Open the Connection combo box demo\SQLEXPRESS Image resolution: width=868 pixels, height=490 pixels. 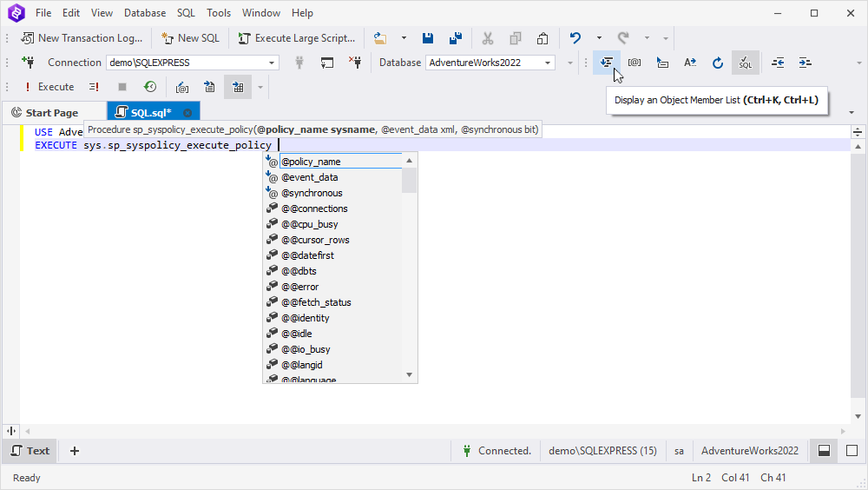[192, 63]
